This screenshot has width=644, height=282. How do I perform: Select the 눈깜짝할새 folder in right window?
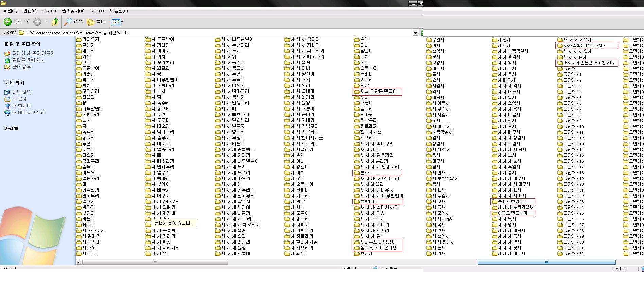coord(439,132)
